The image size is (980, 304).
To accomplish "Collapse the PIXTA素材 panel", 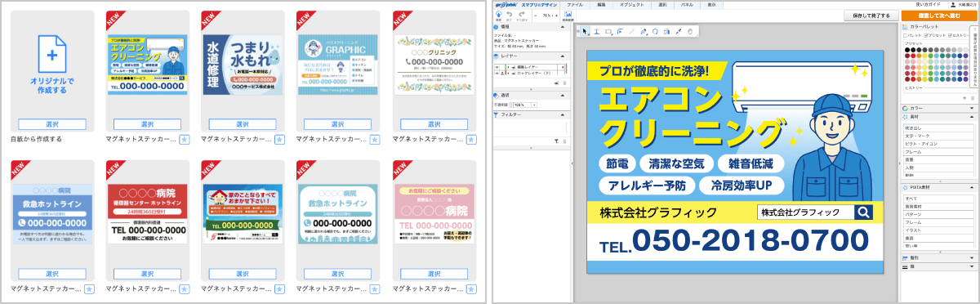I will 971,187.
